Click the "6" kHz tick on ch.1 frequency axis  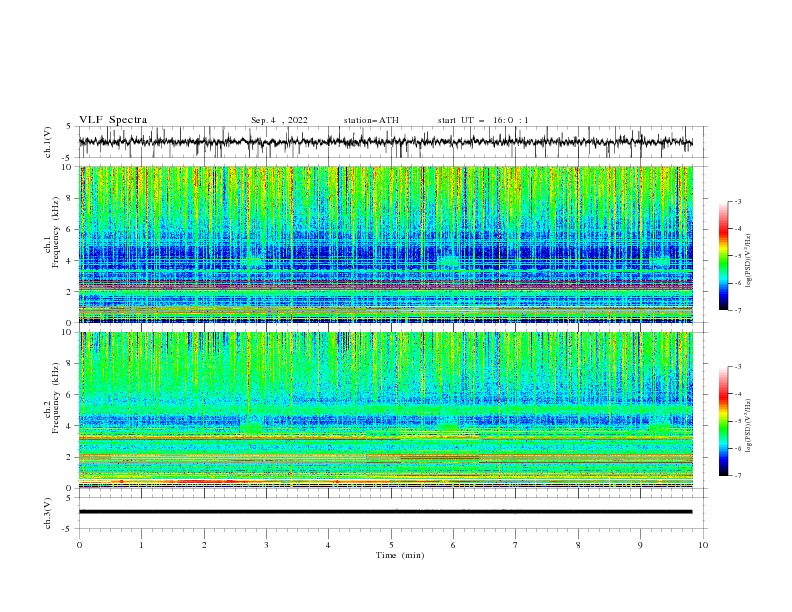[x=69, y=229]
